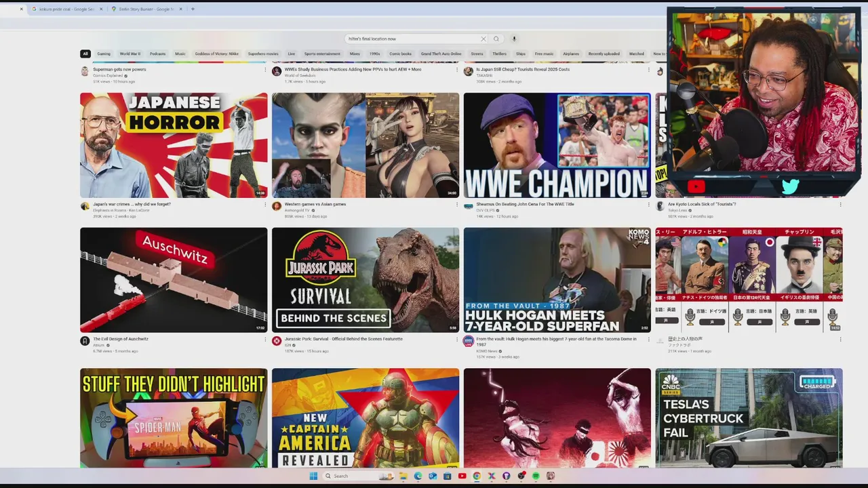Screen dimensions: 868x488
Task: Open 'The Evil Design of Auschwitz' title
Action: (x=120, y=339)
